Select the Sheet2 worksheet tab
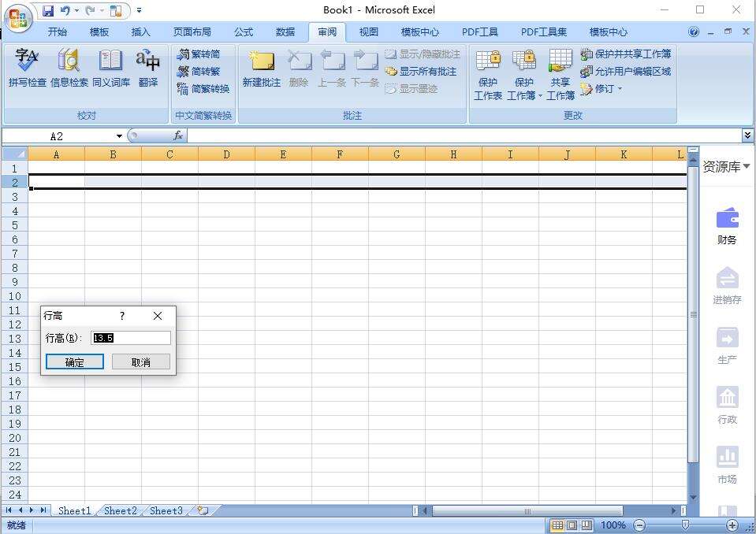This screenshot has height=534, width=756. tap(120, 511)
